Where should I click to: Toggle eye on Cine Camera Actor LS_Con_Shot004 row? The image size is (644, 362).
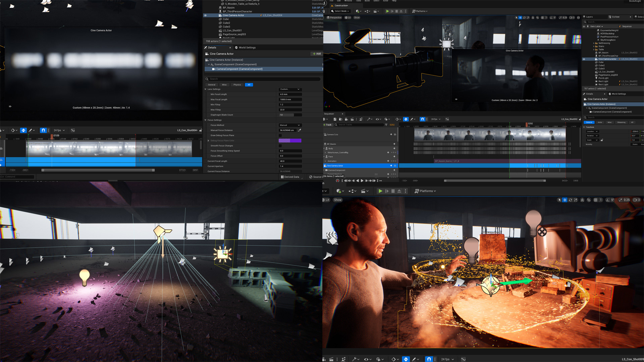205,15
